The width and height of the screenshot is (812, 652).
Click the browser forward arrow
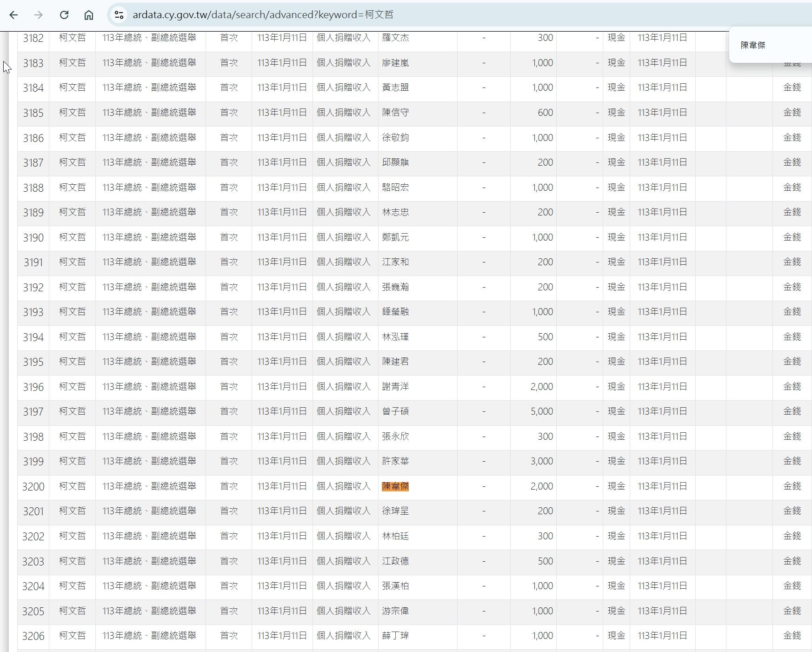pos(39,15)
